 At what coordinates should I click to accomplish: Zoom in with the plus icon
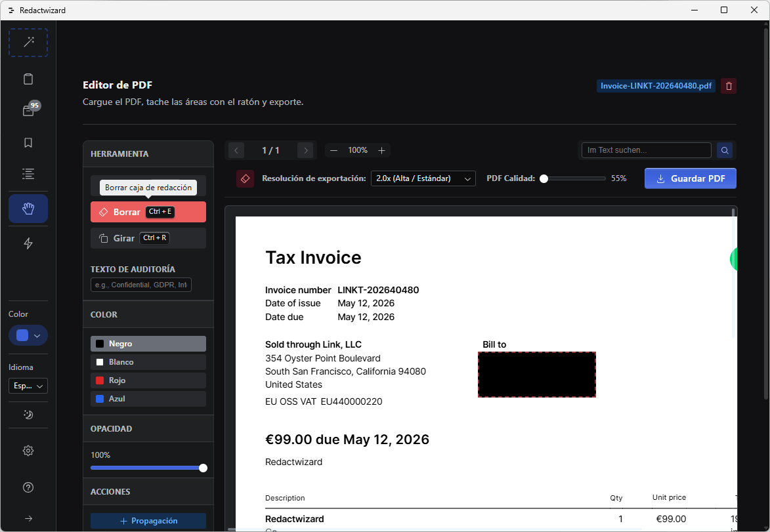(x=381, y=150)
